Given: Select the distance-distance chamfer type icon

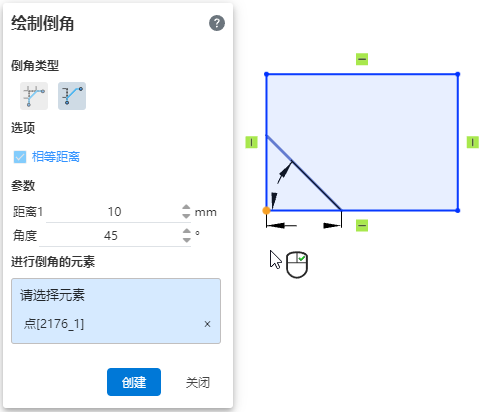Looking at the screenshot, I should click(34, 96).
